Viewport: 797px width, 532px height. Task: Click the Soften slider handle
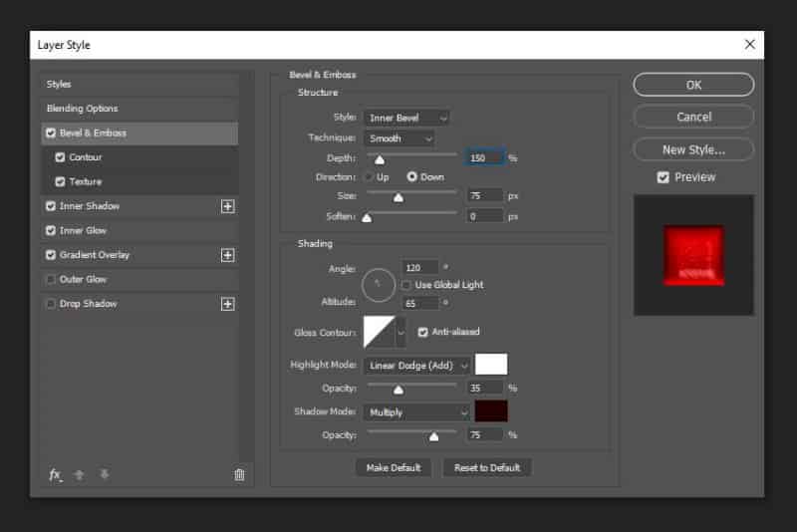(367, 218)
